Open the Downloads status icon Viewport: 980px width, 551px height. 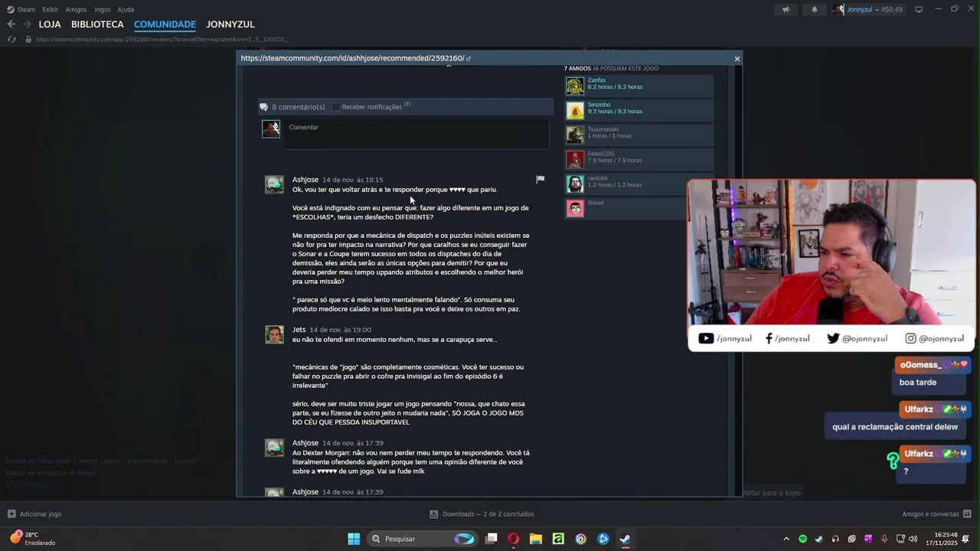[433, 514]
